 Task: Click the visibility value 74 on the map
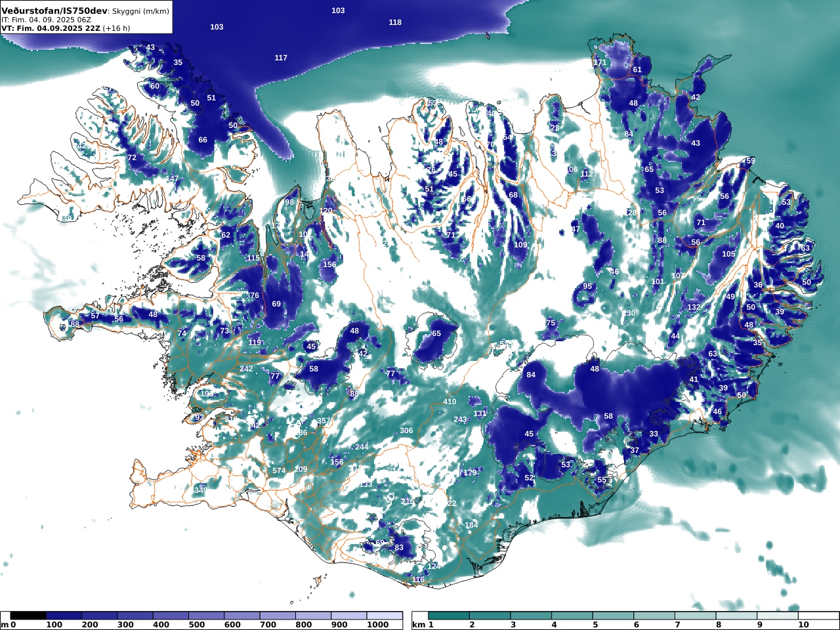(x=182, y=333)
